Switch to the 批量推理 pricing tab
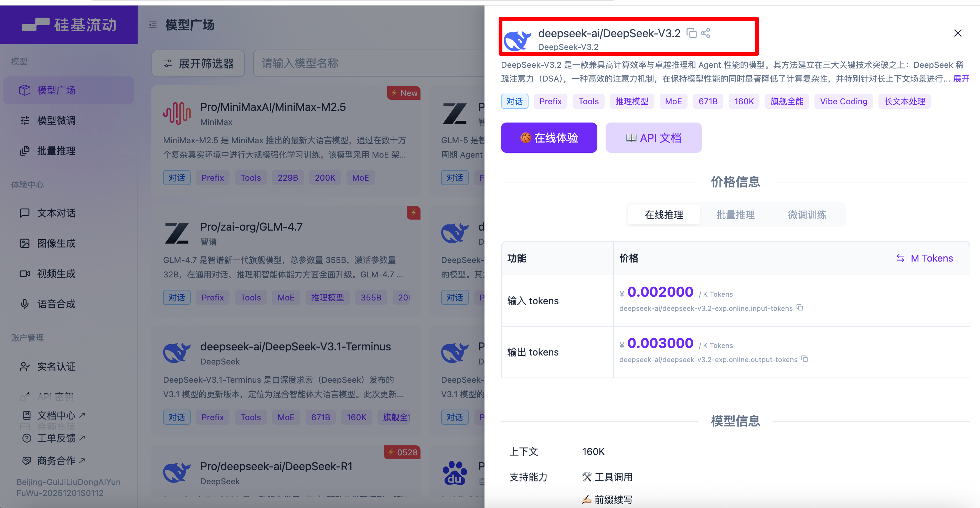 (x=735, y=215)
